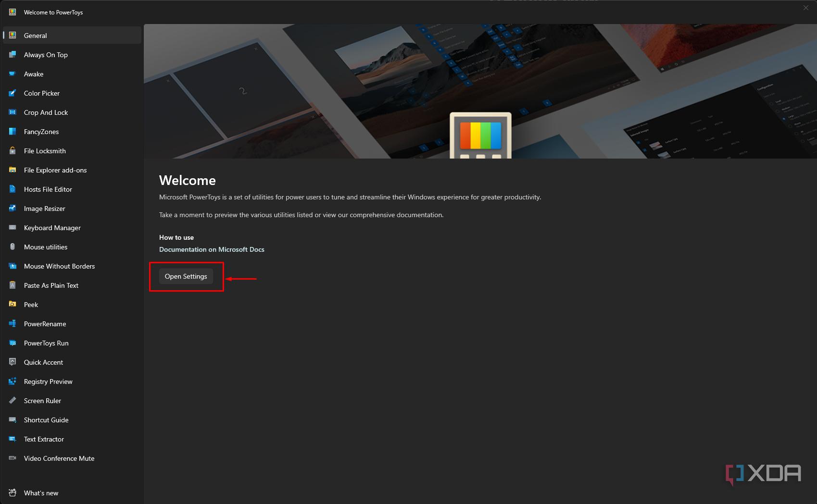Select PowerToys Run label in navigation
The image size is (817, 504).
click(x=46, y=343)
